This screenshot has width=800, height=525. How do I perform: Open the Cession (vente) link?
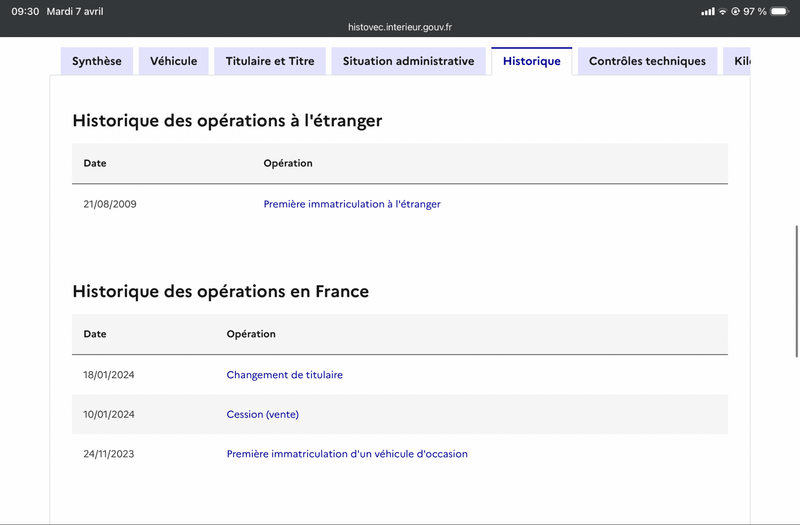263,414
